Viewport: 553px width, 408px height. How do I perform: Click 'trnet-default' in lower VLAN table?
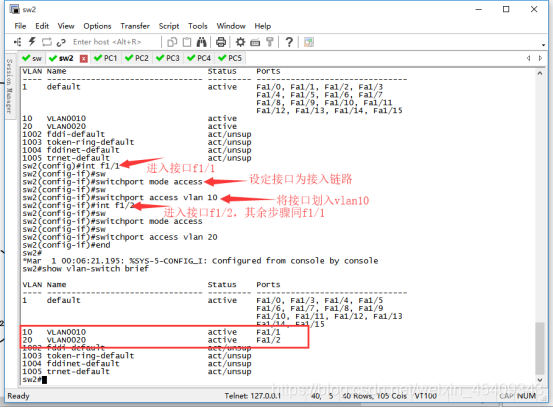pos(78,372)
